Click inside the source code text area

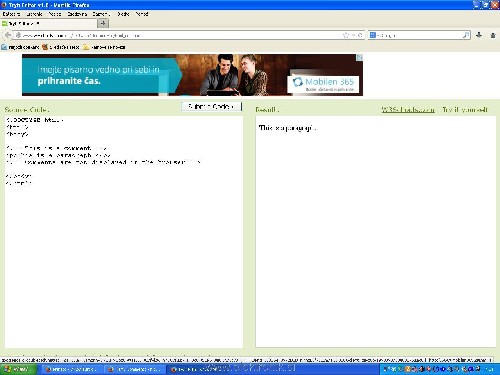click(124, 232)
